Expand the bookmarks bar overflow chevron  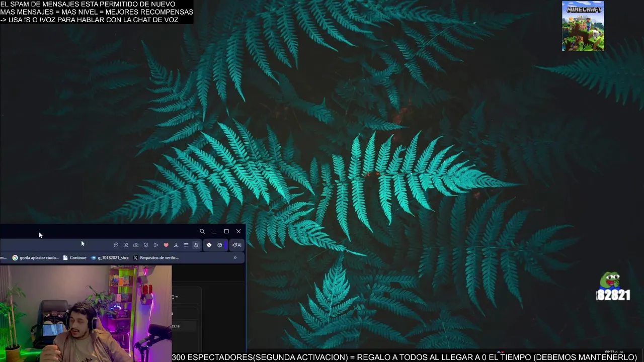click(235, 257)
